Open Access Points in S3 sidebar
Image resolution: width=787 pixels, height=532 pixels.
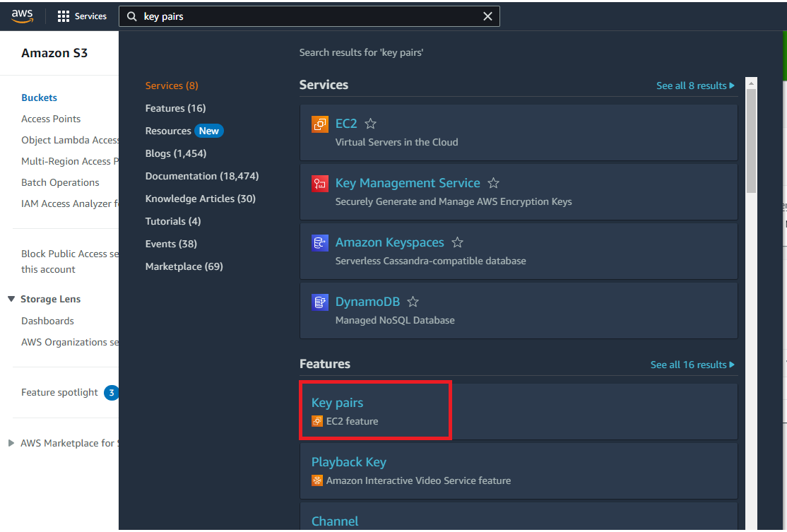[x=51, y=119]
